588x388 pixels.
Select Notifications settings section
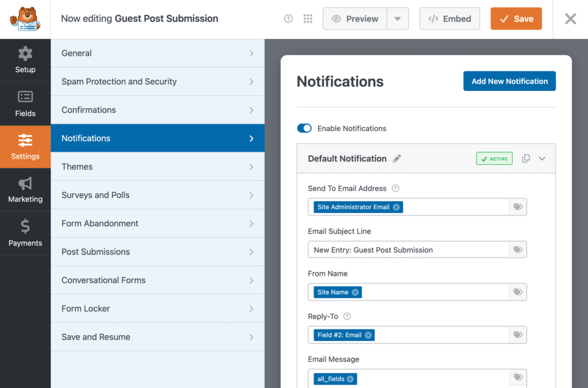point(157,138)
